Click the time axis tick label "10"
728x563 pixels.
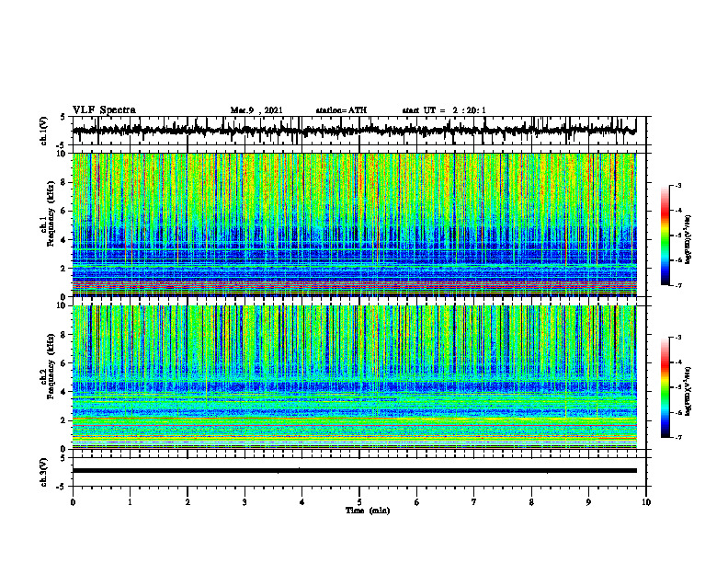click(646, 502)
